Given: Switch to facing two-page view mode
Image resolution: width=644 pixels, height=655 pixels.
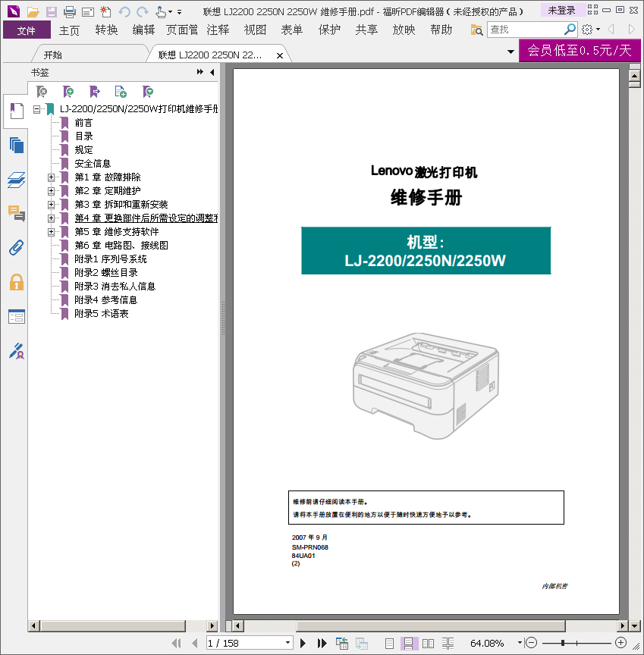Looking at the screenshot, I should pos(428,644).
